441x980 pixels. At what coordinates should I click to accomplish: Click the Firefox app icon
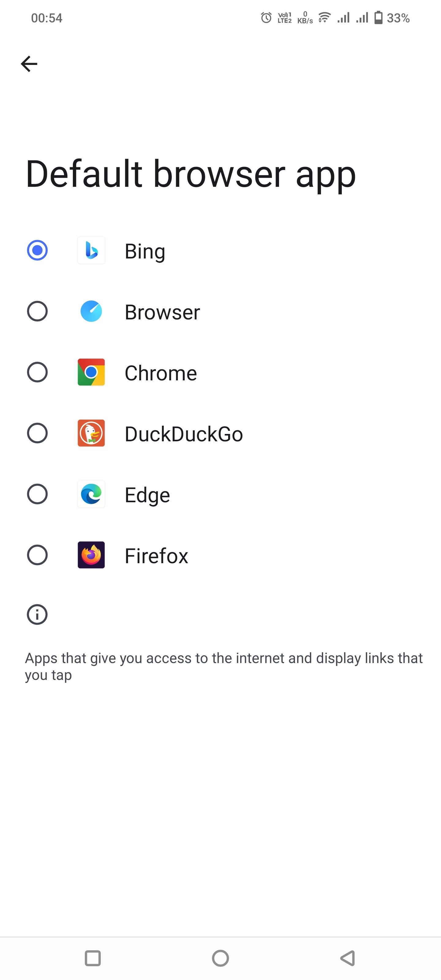[91, 555]
